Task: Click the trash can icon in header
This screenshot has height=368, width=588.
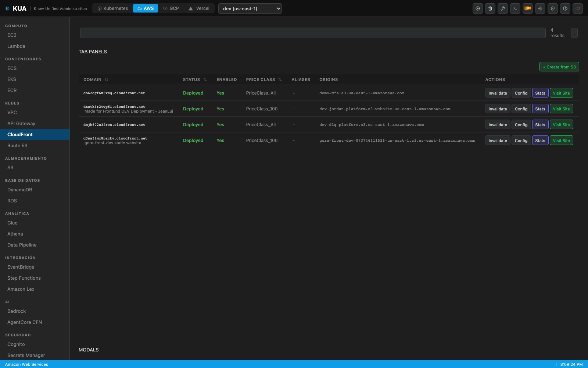Action: (490, 8)
